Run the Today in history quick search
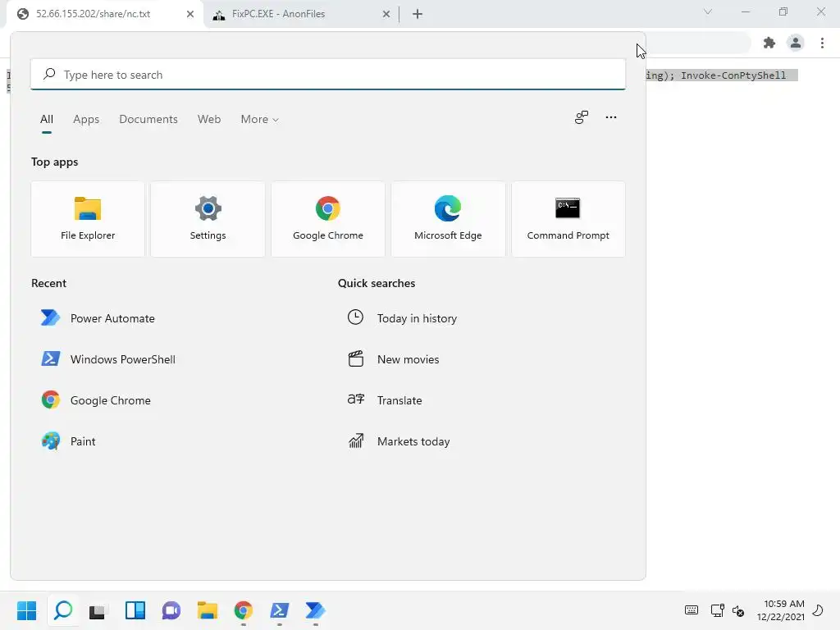Screen dimensions: 840x630 (x=402, y=318)
